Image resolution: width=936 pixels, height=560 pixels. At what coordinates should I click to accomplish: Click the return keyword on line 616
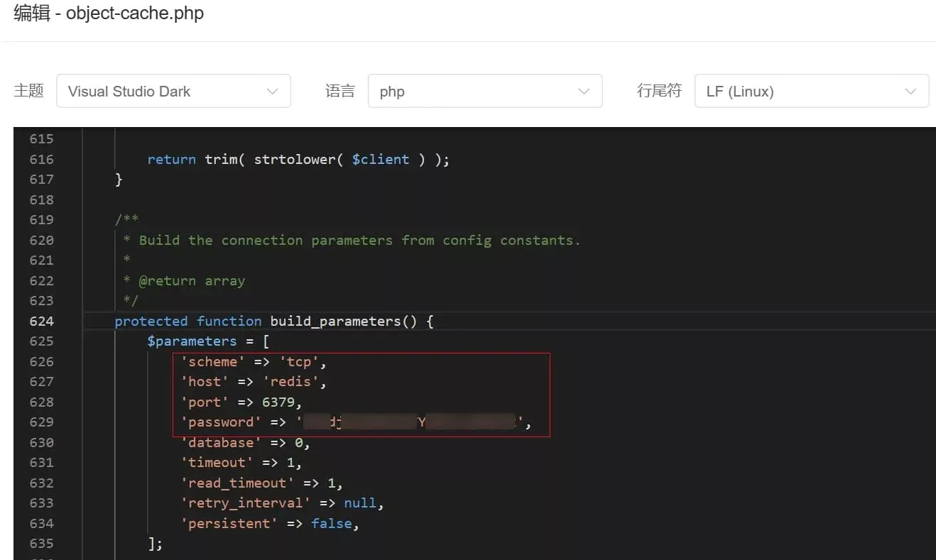171,159
